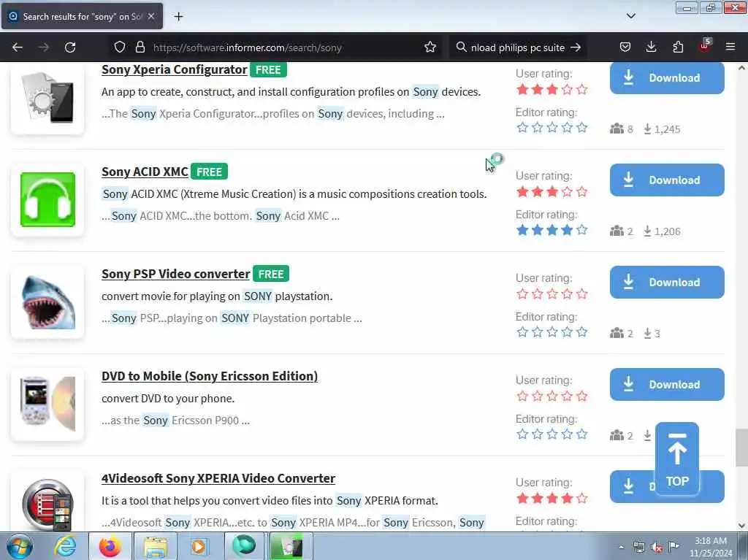Jump to page top with TOP button

coord(677,458)
